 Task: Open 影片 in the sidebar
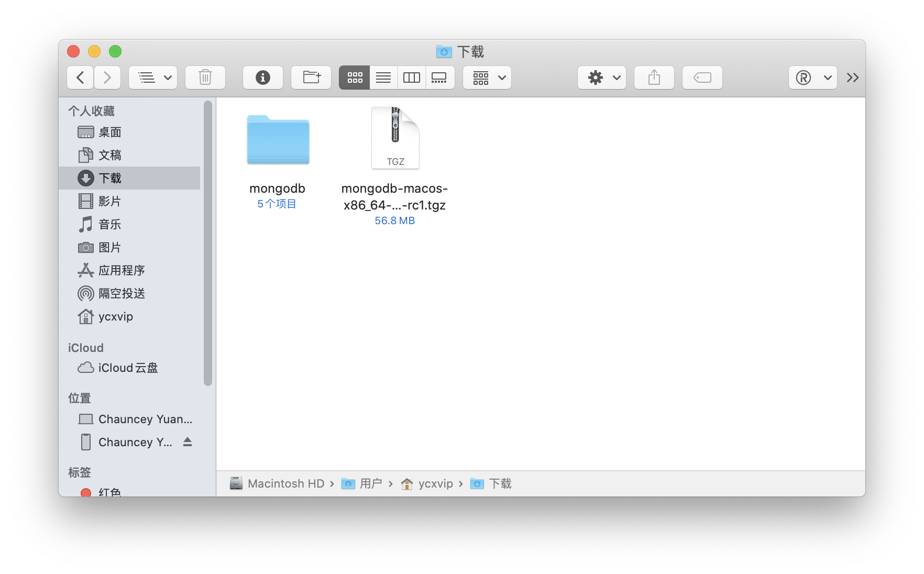click(x=129, y=201)
